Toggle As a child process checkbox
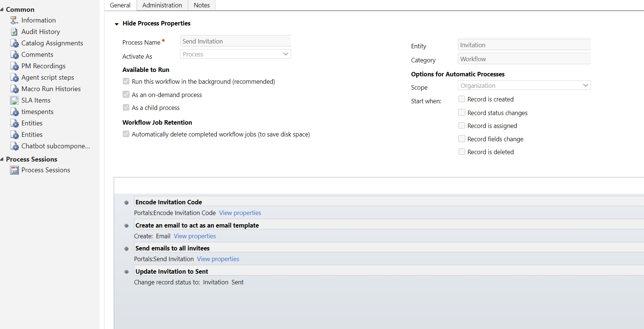Screen dimensions: 644x329 (126, 107)
